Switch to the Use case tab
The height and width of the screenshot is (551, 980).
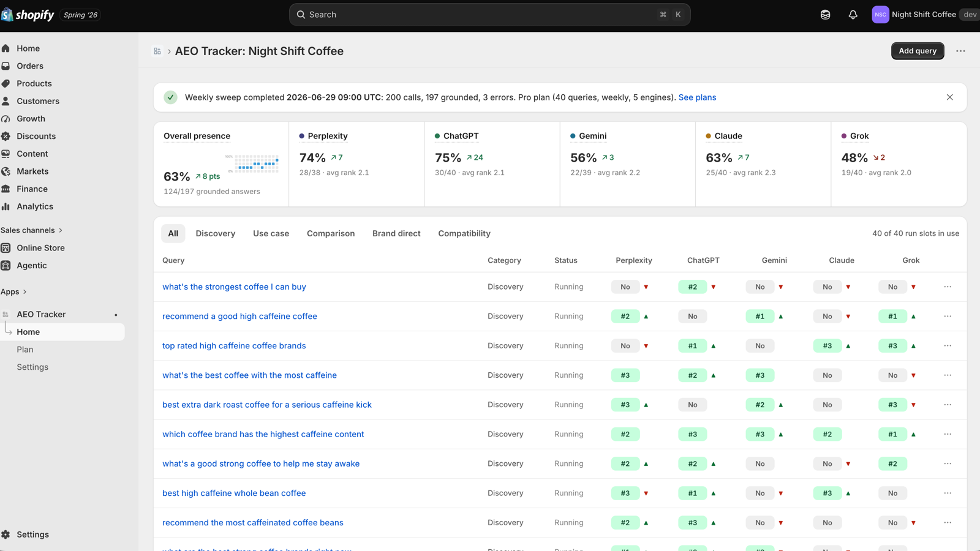(x=271, y=233)
